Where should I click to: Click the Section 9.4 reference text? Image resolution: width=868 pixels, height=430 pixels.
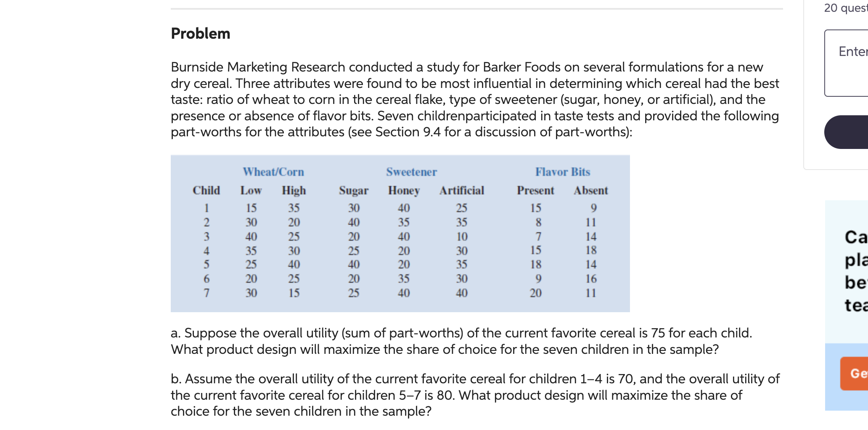(421, 132)
